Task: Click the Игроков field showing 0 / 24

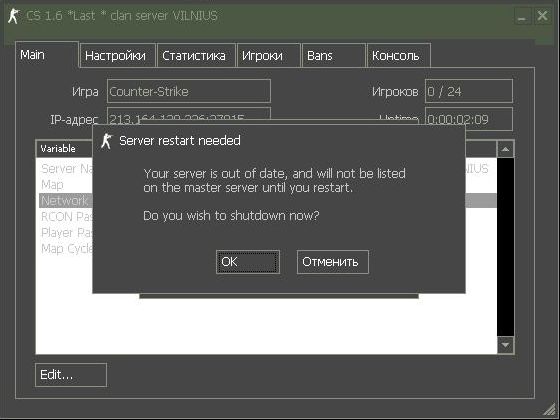Action: [469, 91]
